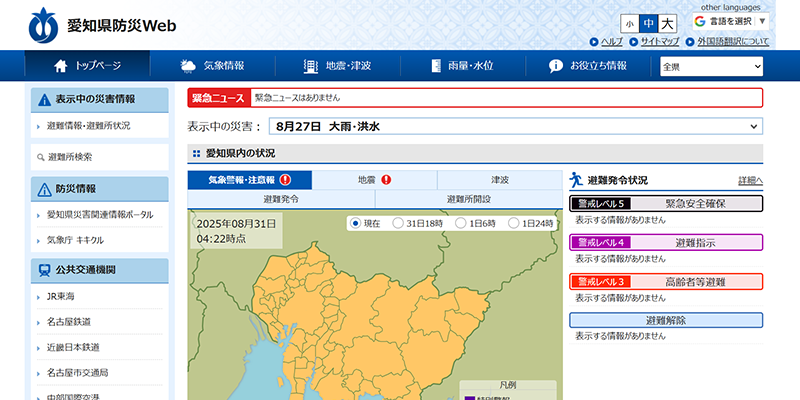Open the トップページ menu item
This screenshot has height=400, width=800.
point(87,66)
